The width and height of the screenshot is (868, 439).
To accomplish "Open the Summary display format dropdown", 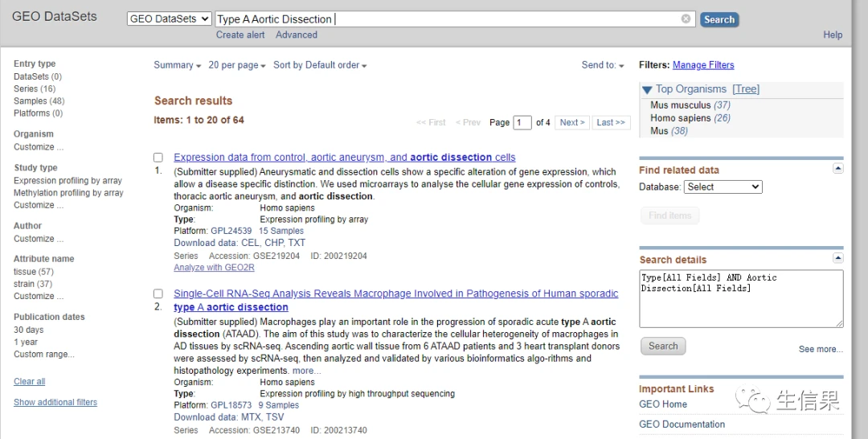I will point(177,65).
